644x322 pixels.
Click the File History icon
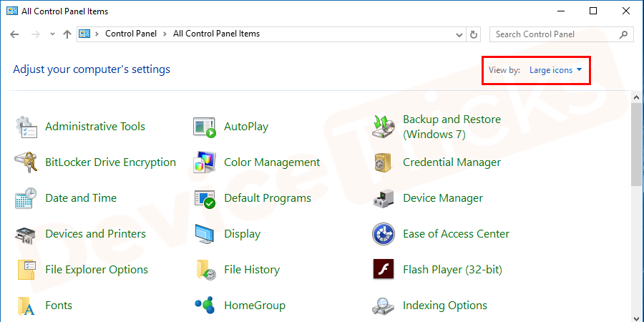pos(206,270)
